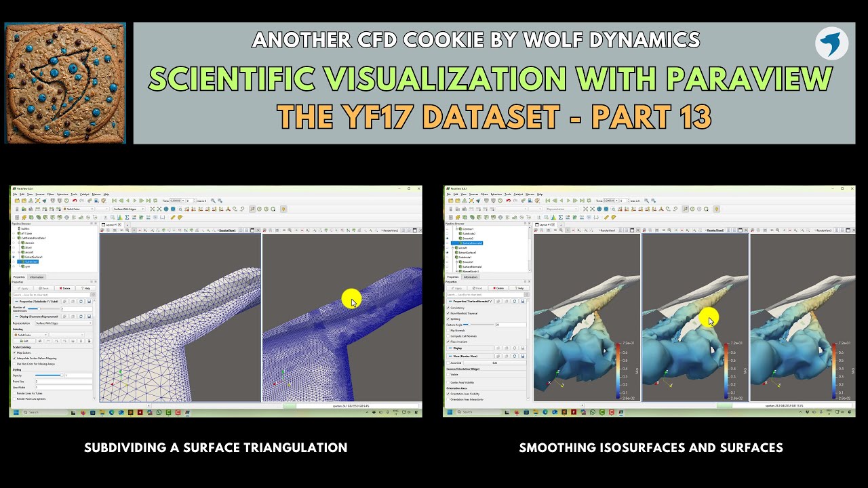Click Delete button in left ParaView window

[65, 288]
